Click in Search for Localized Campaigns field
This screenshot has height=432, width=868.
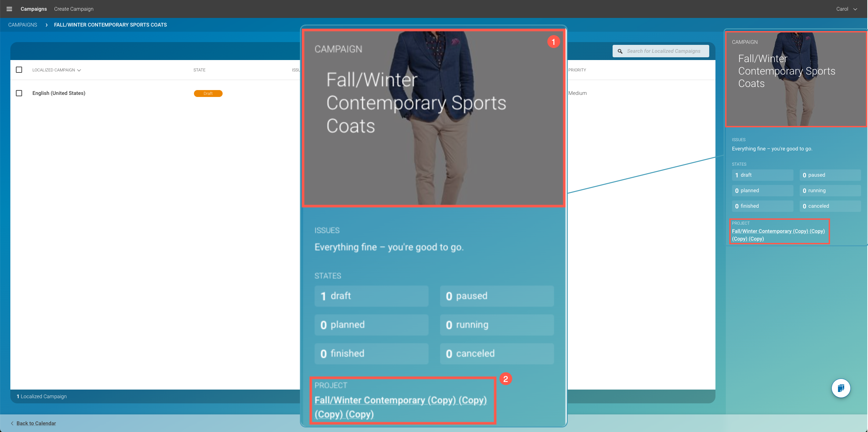pos(663,51)
